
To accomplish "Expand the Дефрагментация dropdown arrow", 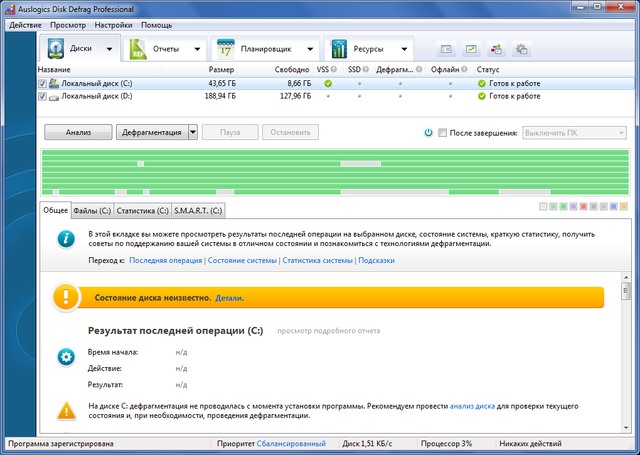I will pyautogui.click(x=192, y=132).
